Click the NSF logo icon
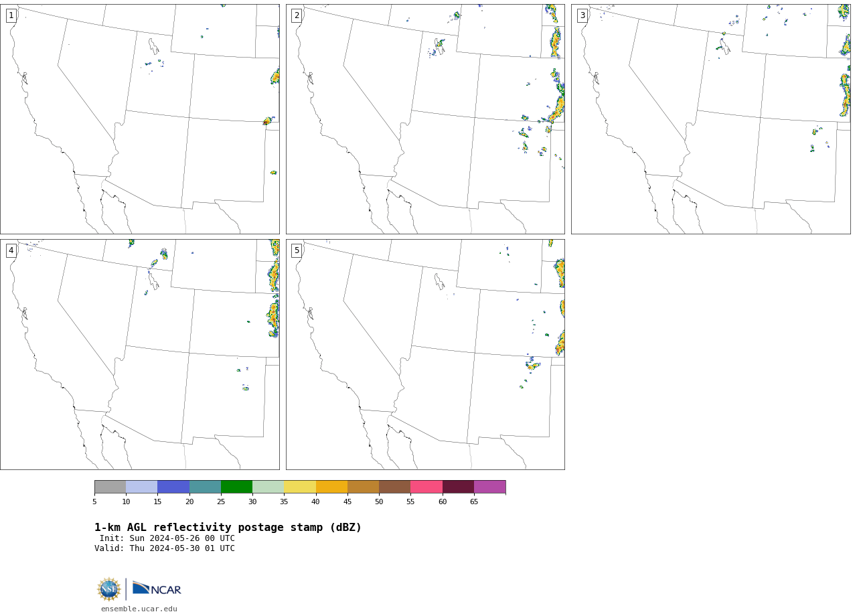 108,589
